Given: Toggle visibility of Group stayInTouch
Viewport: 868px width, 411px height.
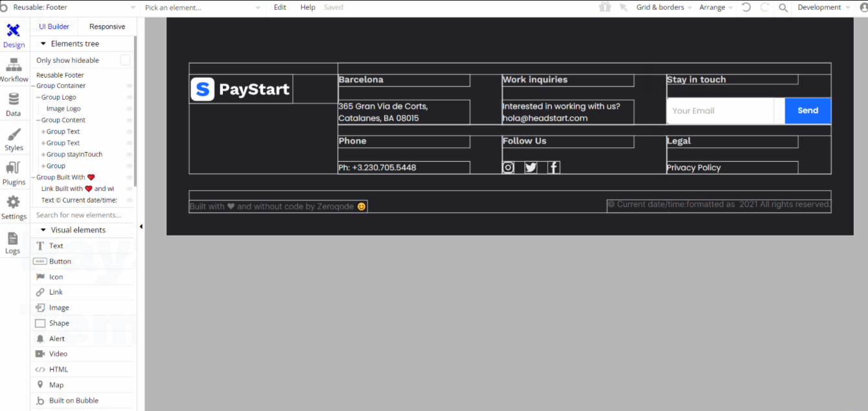Looking at the screenshot, I should (130, 155).
